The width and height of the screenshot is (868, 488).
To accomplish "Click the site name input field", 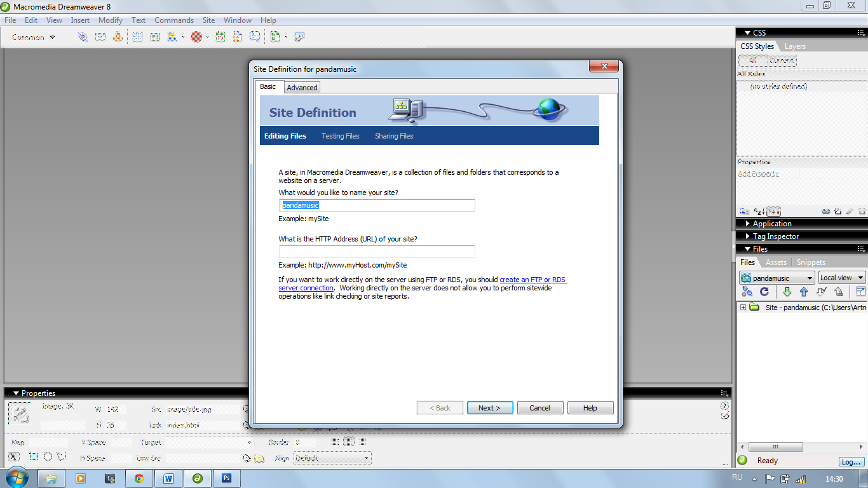I will coord(377,205).
